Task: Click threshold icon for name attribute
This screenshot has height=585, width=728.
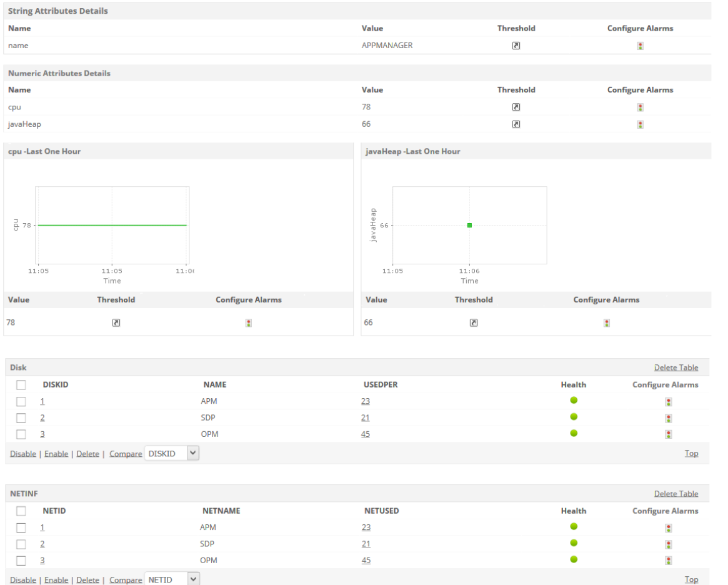Action: coord(516,46)
